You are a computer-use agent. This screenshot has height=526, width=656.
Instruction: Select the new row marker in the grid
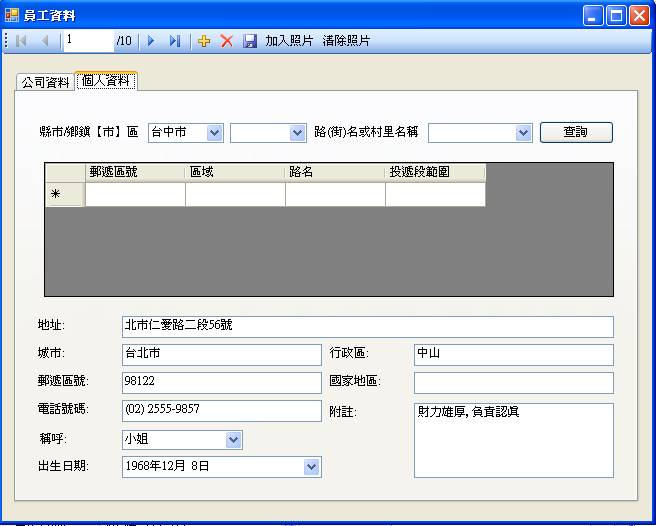click(x=56, y=195)
